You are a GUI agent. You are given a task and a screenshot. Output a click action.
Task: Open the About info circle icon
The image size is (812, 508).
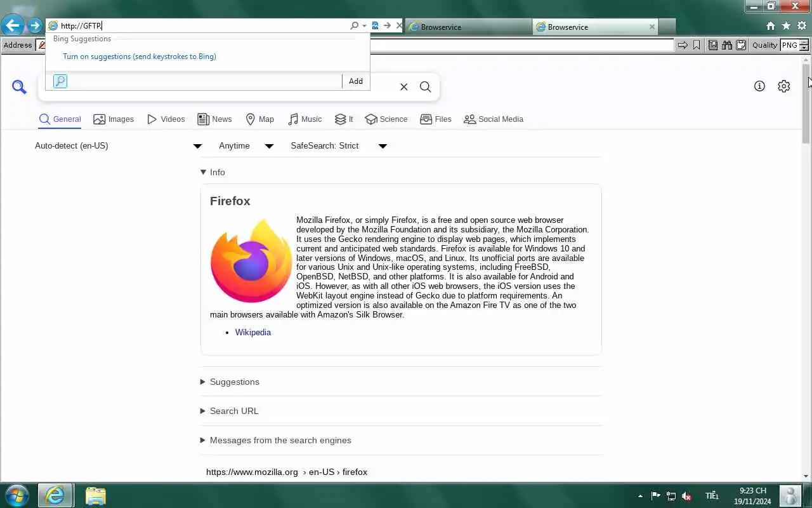(x=759, y=86)
